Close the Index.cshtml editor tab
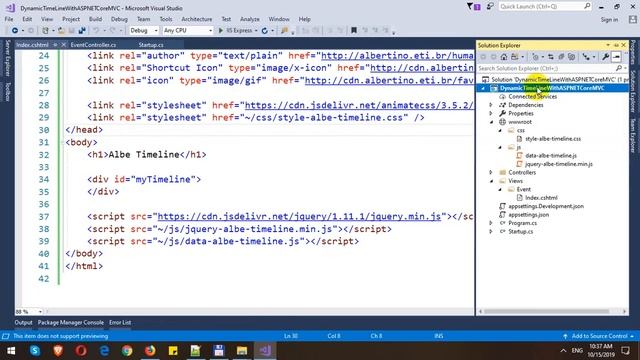Image resolution: width=640 pixels, height=360 pixels. point(63,45)
